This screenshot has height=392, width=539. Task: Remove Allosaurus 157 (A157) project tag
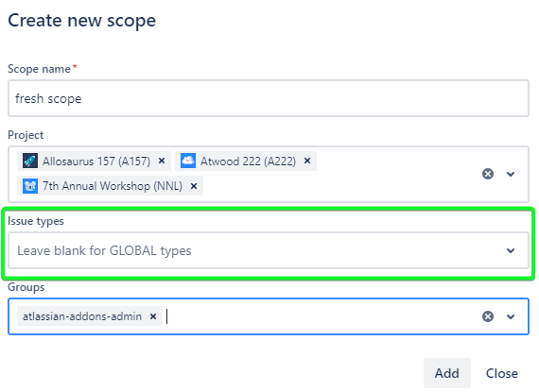pos(162,161)
